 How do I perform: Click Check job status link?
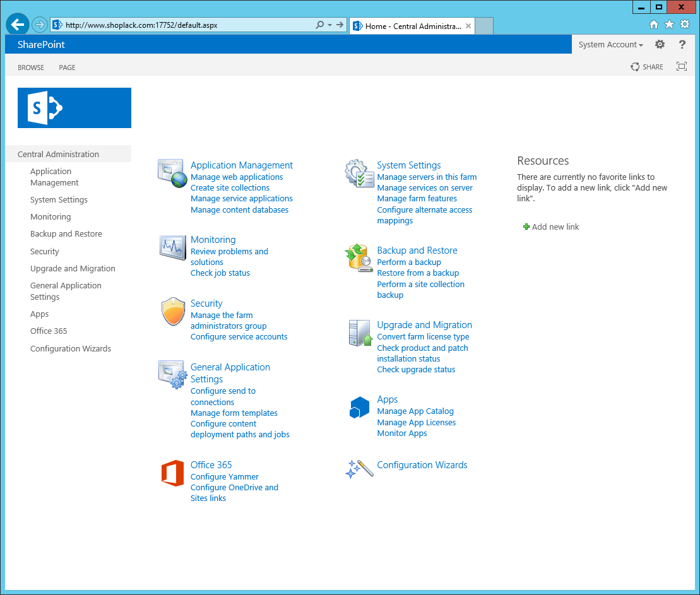tap(220, 273)
